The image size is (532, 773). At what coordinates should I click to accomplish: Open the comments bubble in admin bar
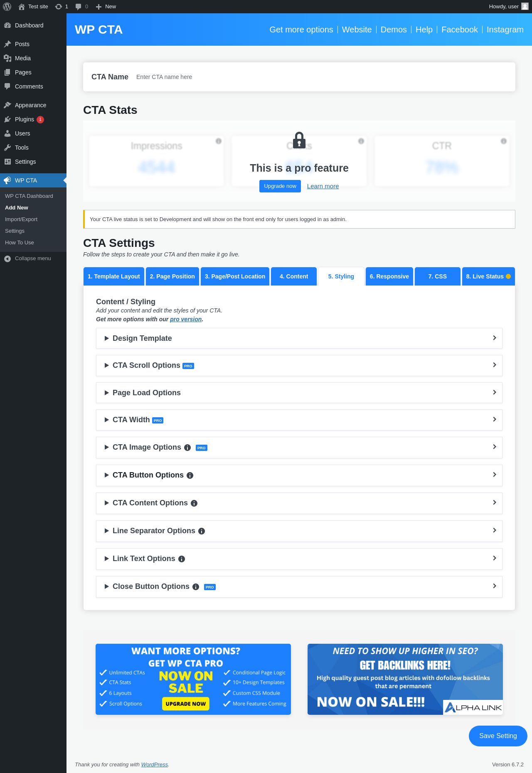78,7
